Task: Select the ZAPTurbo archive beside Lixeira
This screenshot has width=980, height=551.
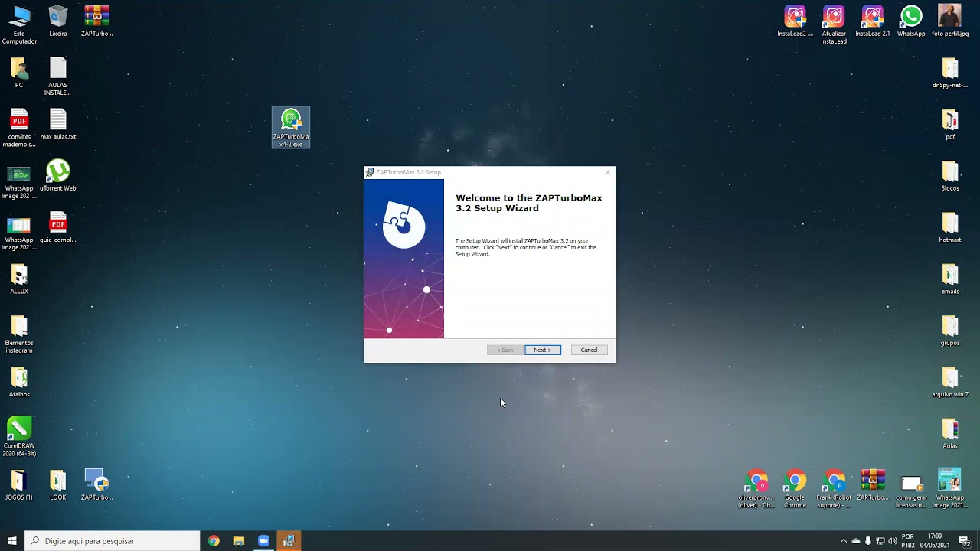Action: (96, 21)
